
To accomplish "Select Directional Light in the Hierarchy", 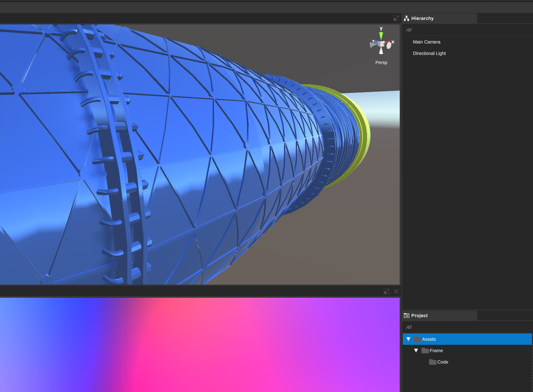I will [x=429, y=53].
